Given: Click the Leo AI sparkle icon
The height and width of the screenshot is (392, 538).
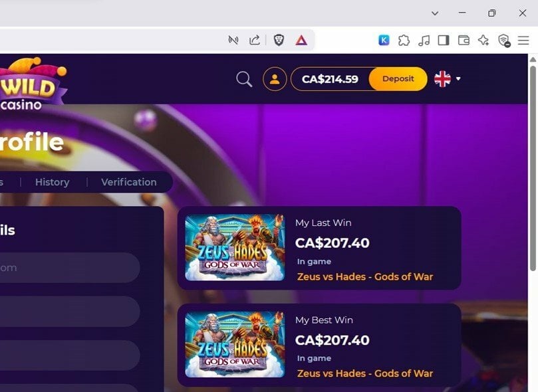Looking at the screenshot, I should pos(483,41).
